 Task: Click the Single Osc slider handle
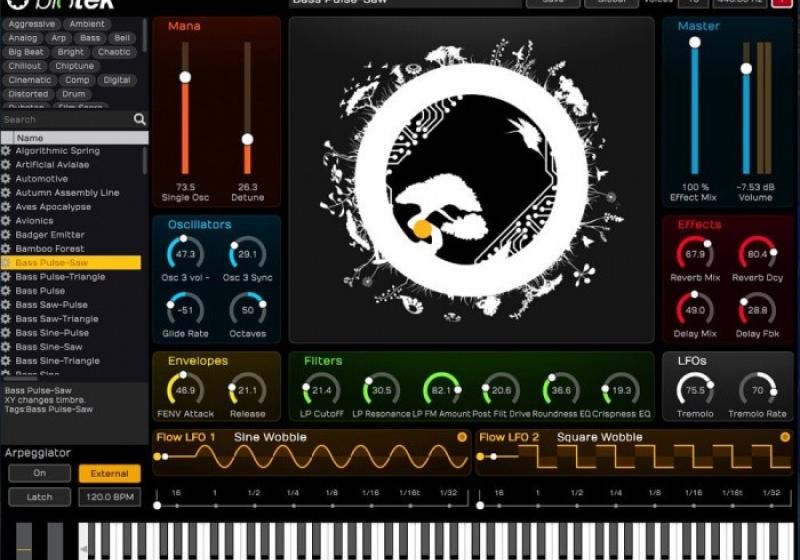click(x=185, y=77)
